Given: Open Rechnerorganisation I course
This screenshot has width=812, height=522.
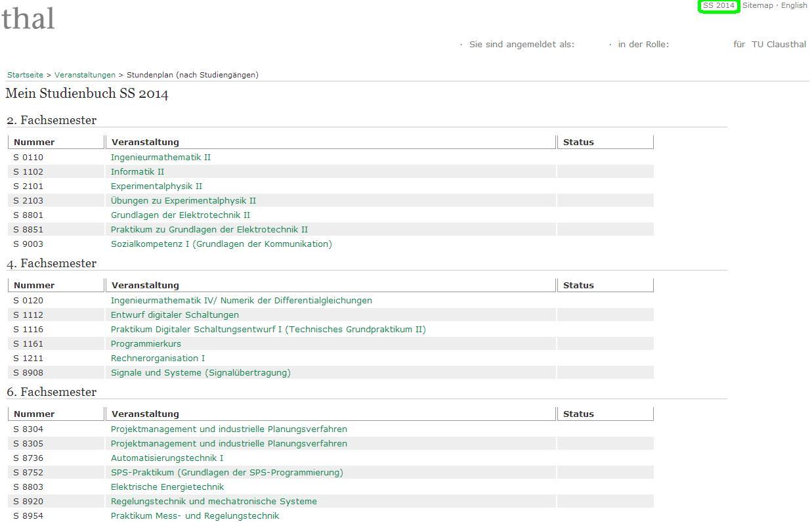Looking at the screenshot, I should pyautogui.click(x=158, y=359).
